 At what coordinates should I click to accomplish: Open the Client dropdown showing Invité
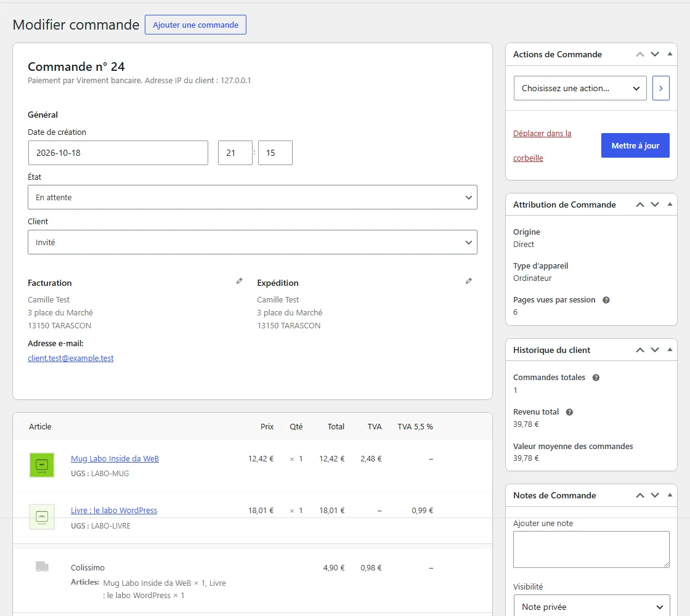pyautogui.click(x=252, y=242)
